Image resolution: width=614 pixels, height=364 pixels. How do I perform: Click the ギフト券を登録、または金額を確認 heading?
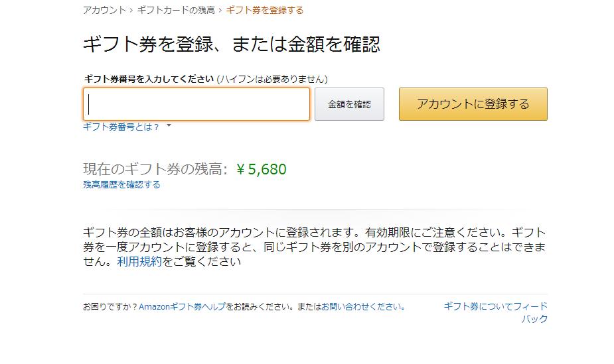[x=231, y=44]
